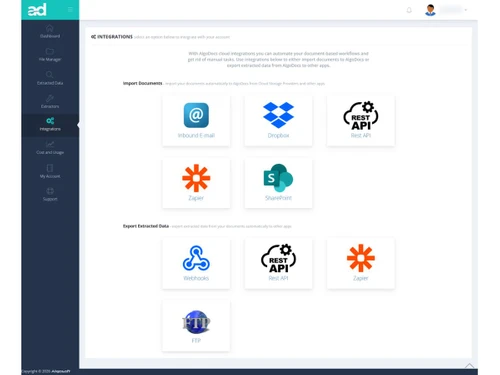
Task: Click the Inbound E-mail @ icon
Action: point(196,115)
